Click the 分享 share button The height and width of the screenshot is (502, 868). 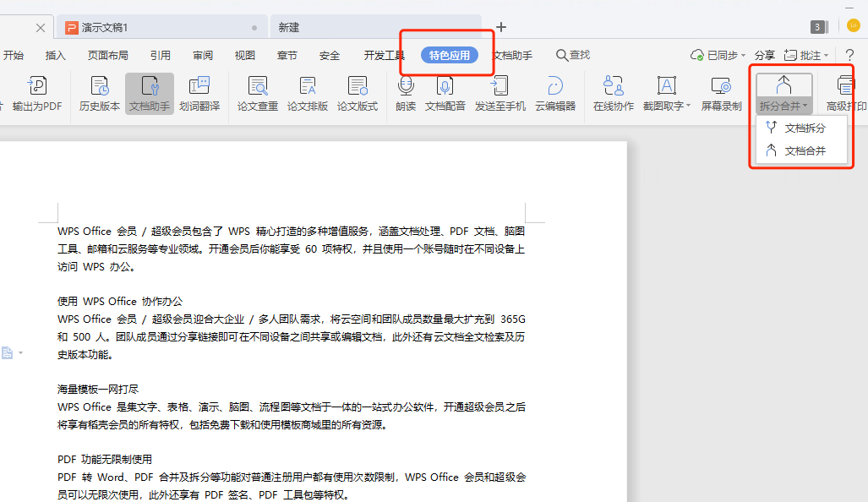(x=764, y=56)
